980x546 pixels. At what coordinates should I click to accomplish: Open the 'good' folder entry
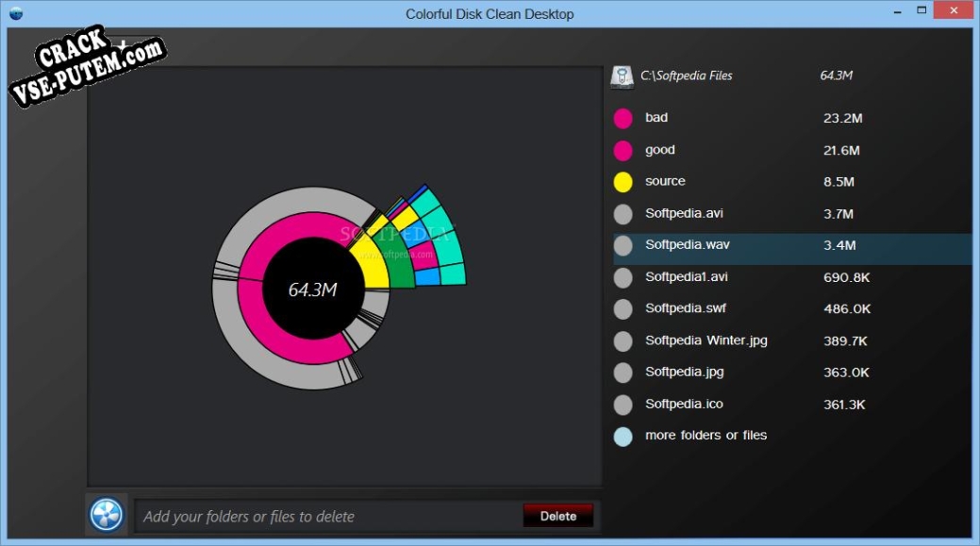(660, 150)
